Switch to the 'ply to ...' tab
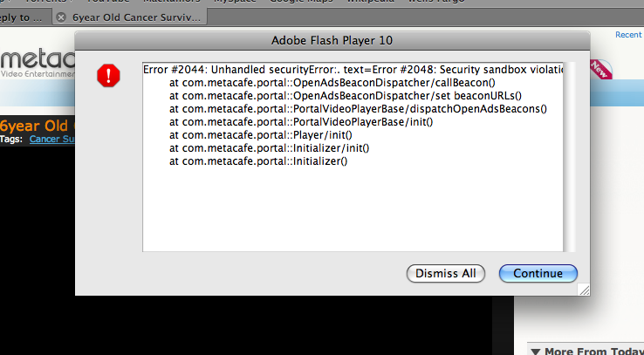Screen dimensions: 644x355 (24, 17)
